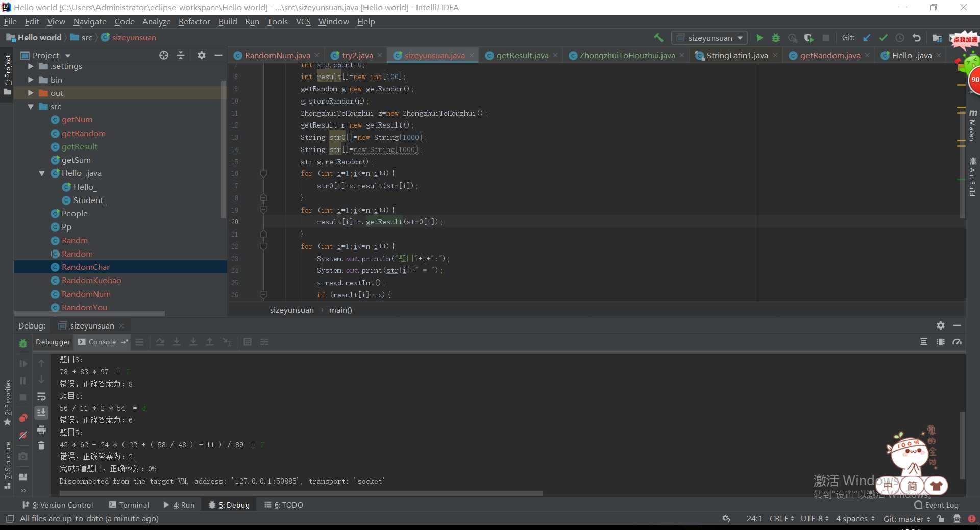
Task: Open the Refactor menu
Action: (x=194, y=21)
